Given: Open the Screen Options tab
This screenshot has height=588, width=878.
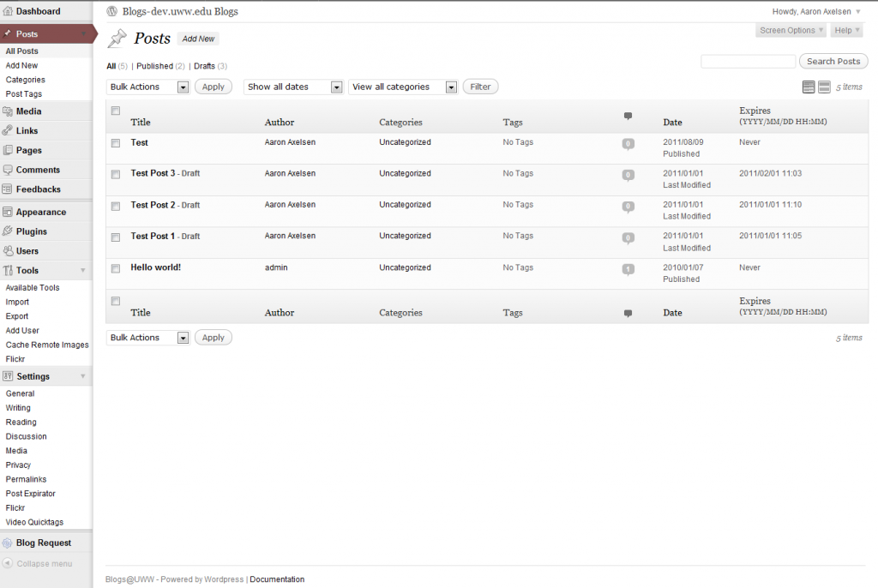Looking at the screenshot, I should click(x=791, y=31).
